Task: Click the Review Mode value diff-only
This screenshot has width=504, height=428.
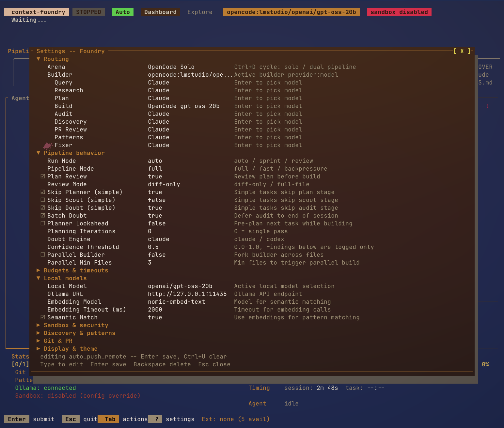Action: [x=164, y=184]
